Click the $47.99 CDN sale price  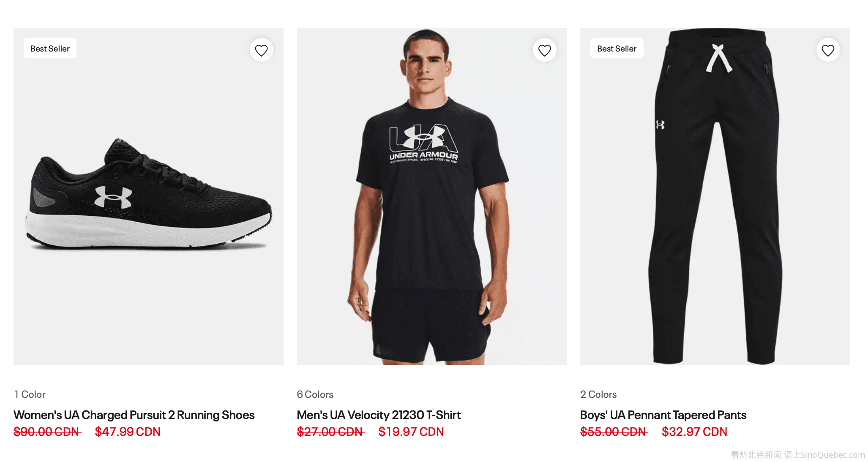[x=128, y=432]
